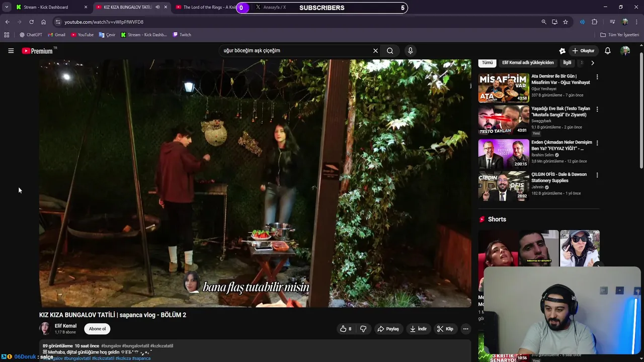Open Stream - Kick Dashb... bookmark
This screenshot has height=362, width=644.
[144, 35]
